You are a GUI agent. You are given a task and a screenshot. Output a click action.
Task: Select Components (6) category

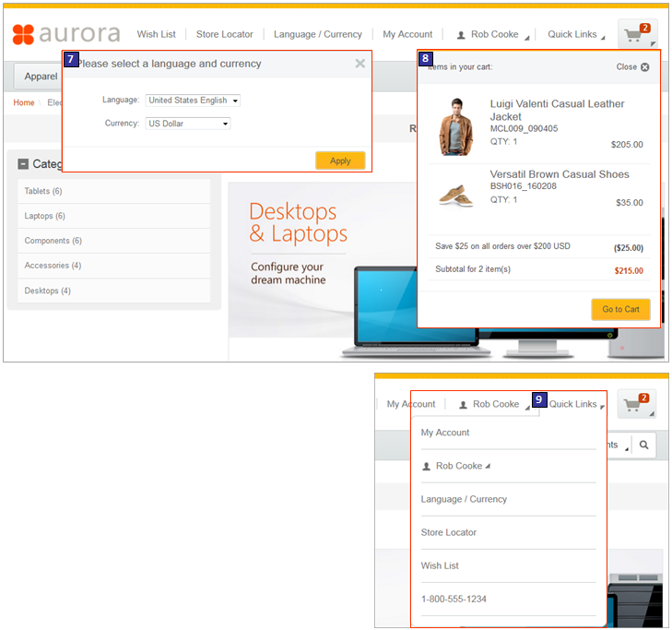point(114,241)
